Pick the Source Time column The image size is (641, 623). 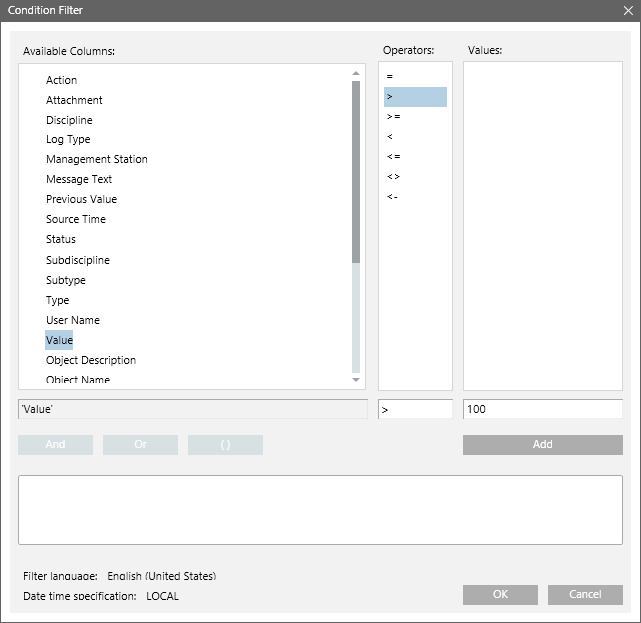pyautogui.click(x=75, y=219)
